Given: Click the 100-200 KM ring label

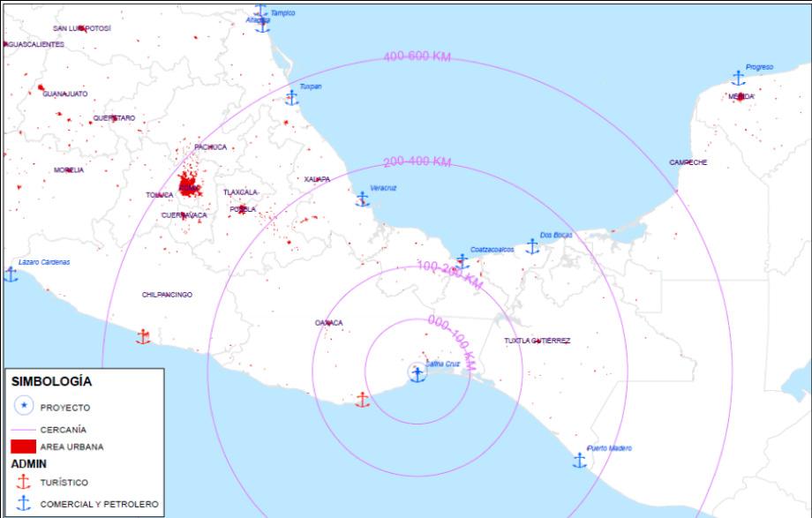Looking at the screenshot, I should tap(450, 274).
